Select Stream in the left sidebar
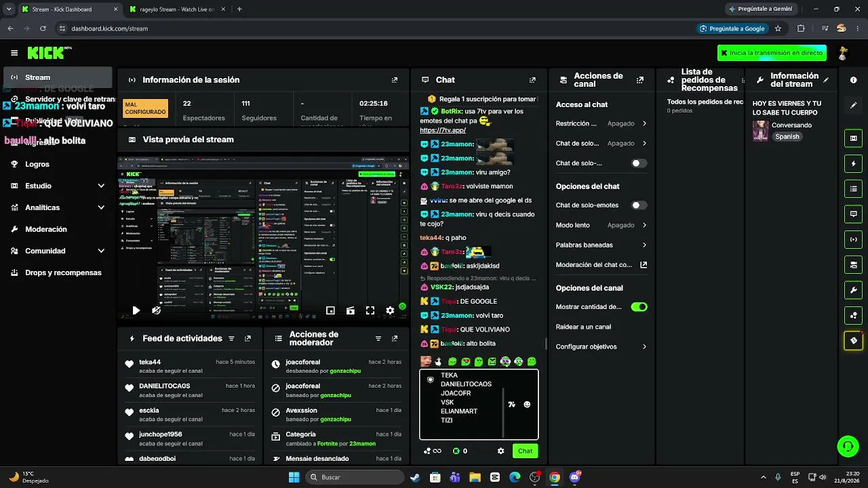868x488 pixels. coord(58,77)
